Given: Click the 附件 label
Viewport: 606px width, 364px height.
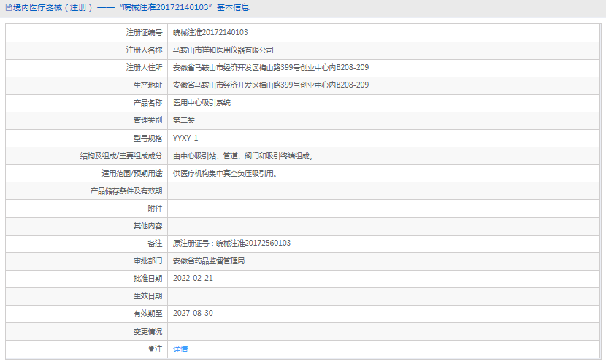Looking at the screenshot, I should coord(155,209).
